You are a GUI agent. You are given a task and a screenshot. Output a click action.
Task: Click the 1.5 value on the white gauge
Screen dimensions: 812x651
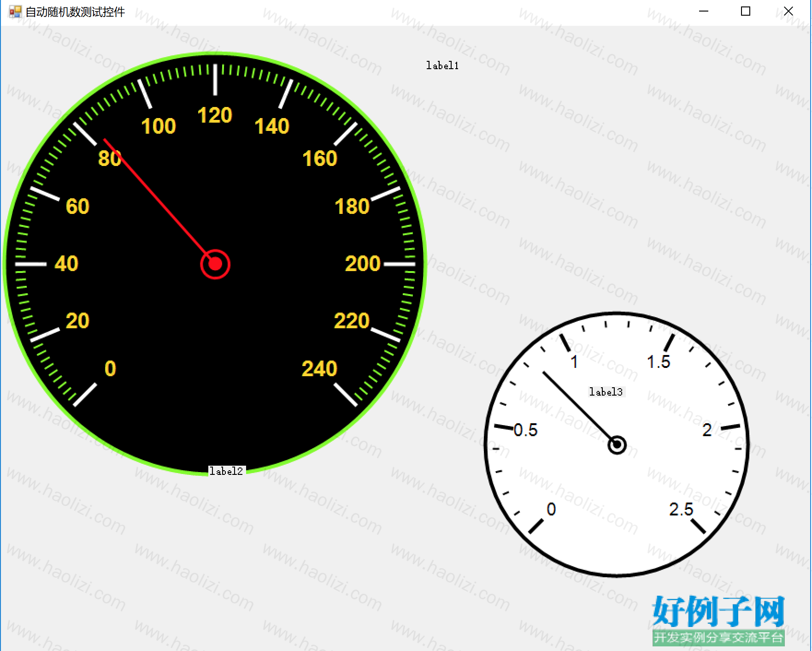click(x=659, y=362)
